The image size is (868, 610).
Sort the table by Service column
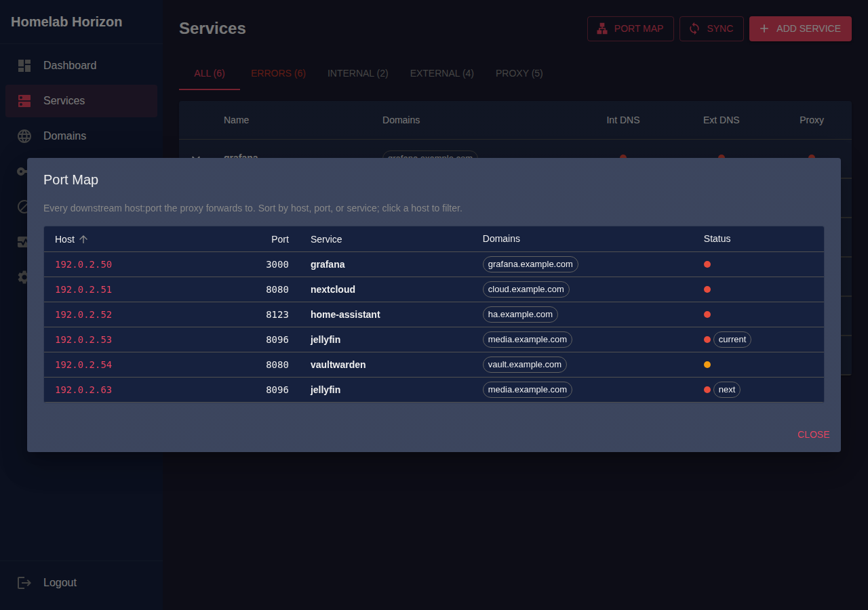(x=326, y=239)
